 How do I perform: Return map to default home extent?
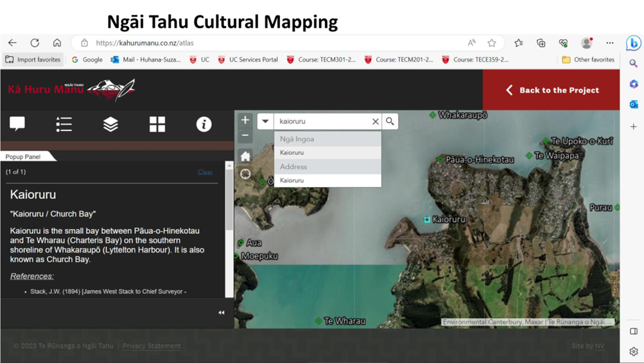[x=245, y=156]
